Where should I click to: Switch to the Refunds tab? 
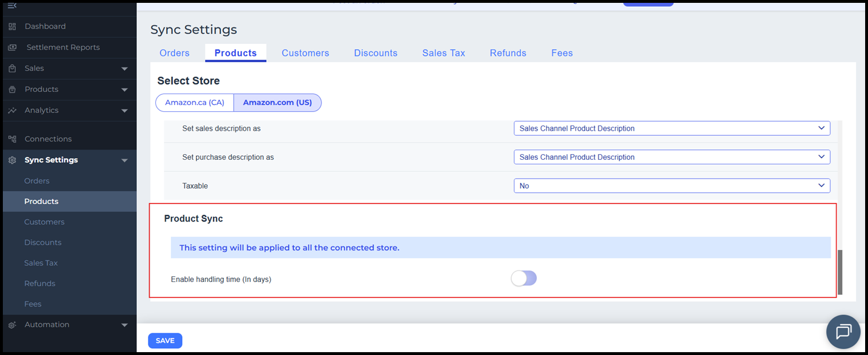click(508, 53)
